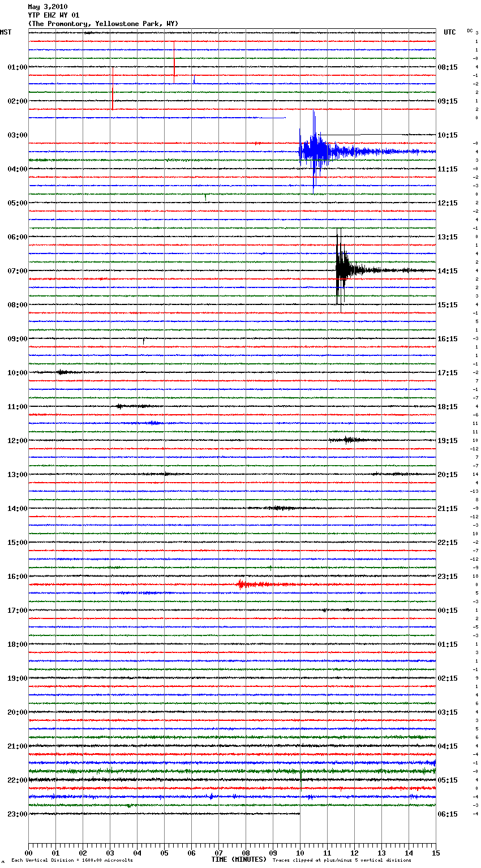Click the 10:15 UTC time label
The width and height of the screenshot is (481, 868).
click(x=448, y=135)
